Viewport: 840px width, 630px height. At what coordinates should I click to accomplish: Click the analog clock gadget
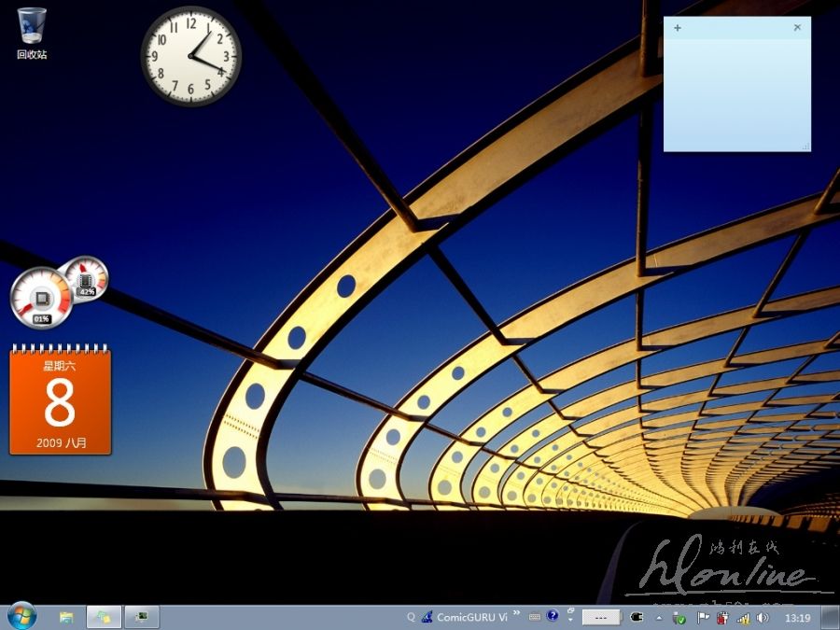click(x=191, y=57)
